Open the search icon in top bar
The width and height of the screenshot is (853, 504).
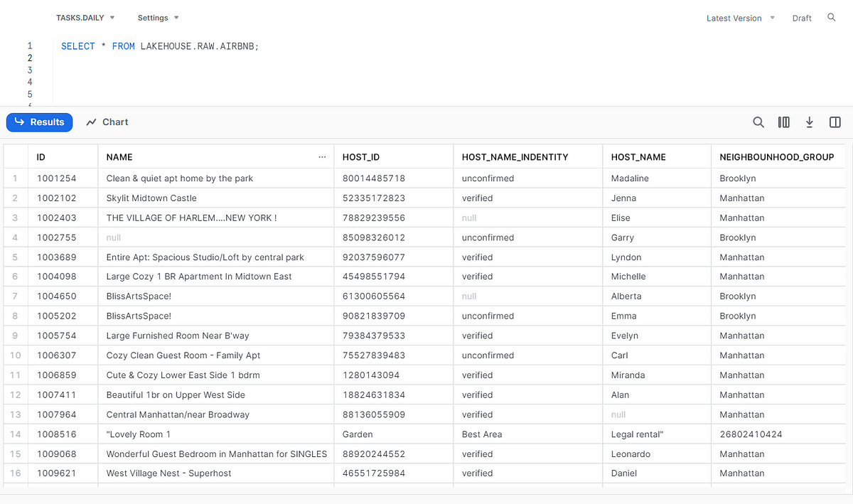[832, 18]
